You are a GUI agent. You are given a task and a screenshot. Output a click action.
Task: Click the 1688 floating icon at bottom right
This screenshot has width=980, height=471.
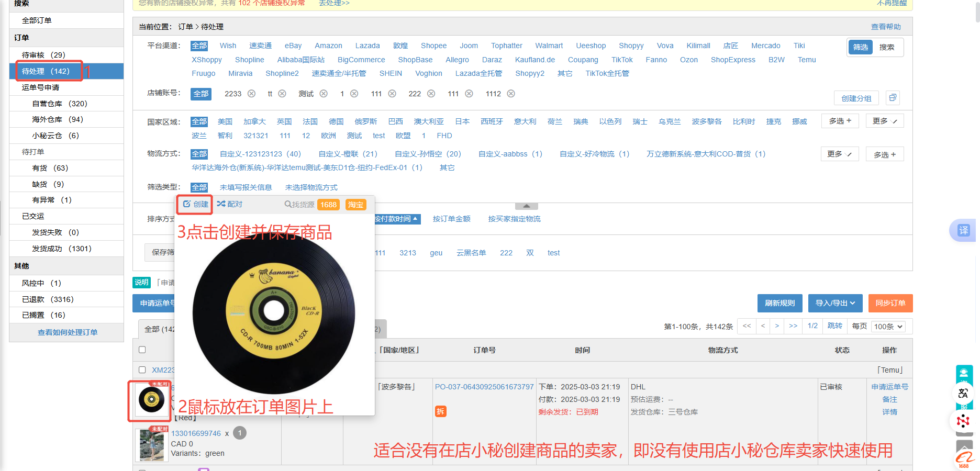(964, 459)
